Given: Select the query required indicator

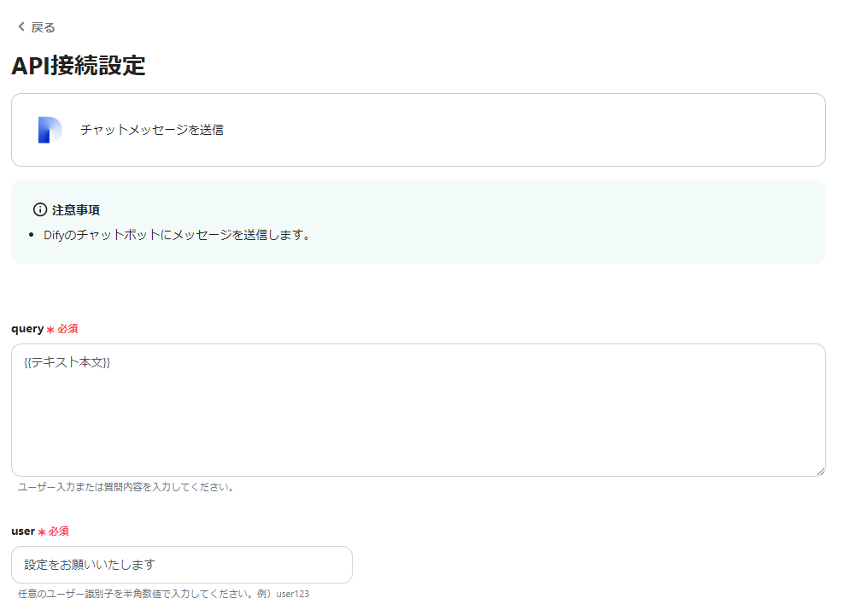Looking at the screenshot, I should (x=65, y=328).
